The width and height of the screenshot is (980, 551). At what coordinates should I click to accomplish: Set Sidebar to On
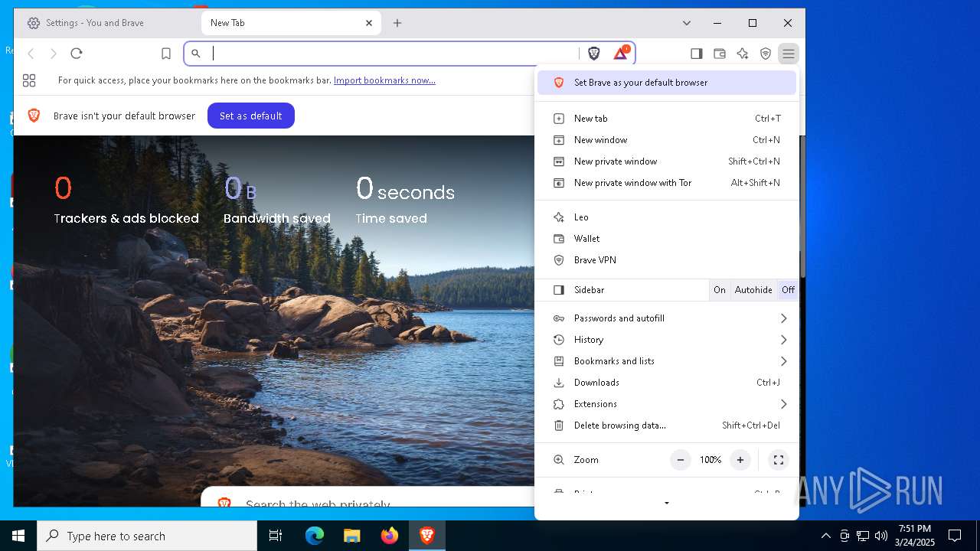(x=720, y=290)
